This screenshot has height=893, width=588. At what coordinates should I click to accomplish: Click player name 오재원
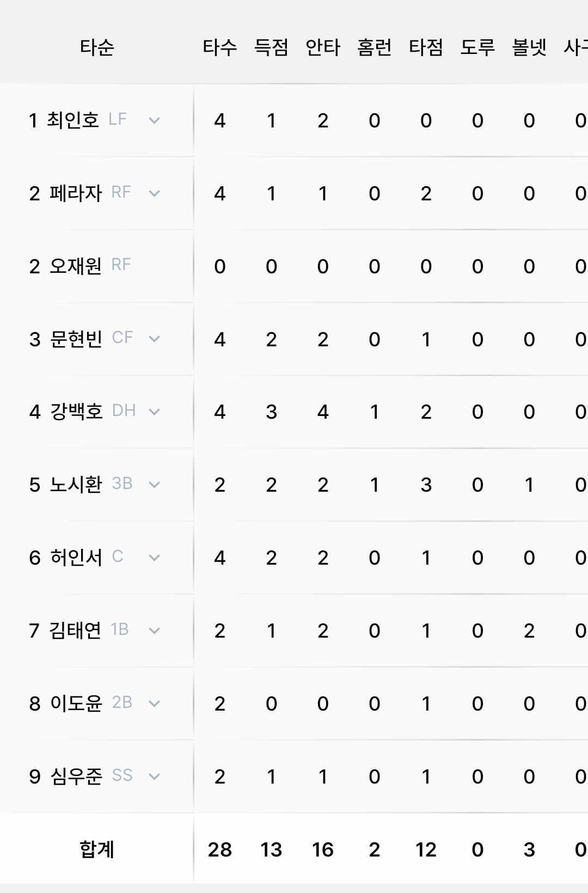[76, 266]
